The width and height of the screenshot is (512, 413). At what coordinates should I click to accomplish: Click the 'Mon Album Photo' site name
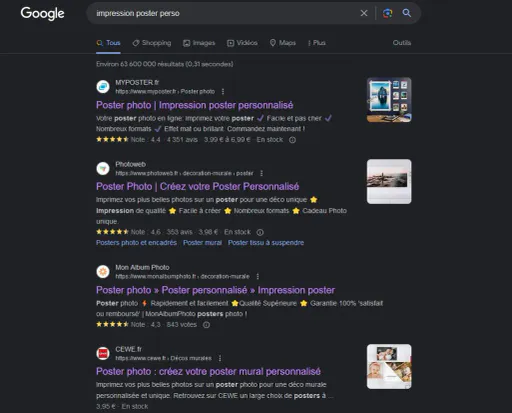click(142, 267)
